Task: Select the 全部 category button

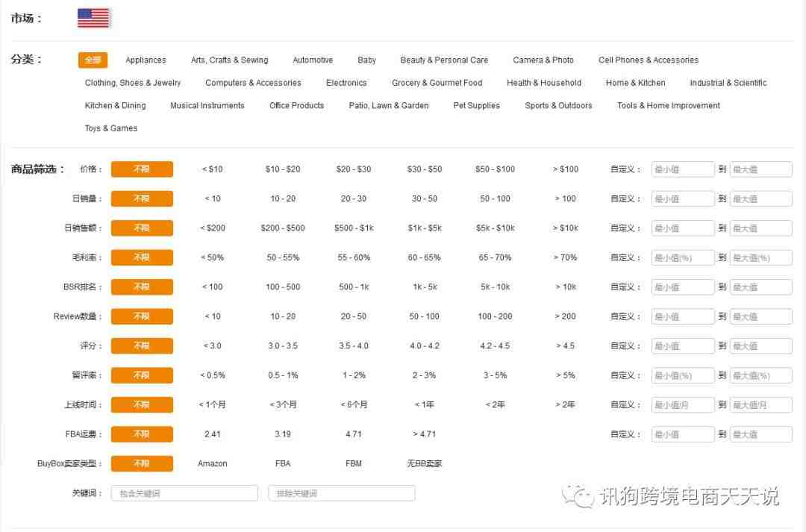Action: 93,60
